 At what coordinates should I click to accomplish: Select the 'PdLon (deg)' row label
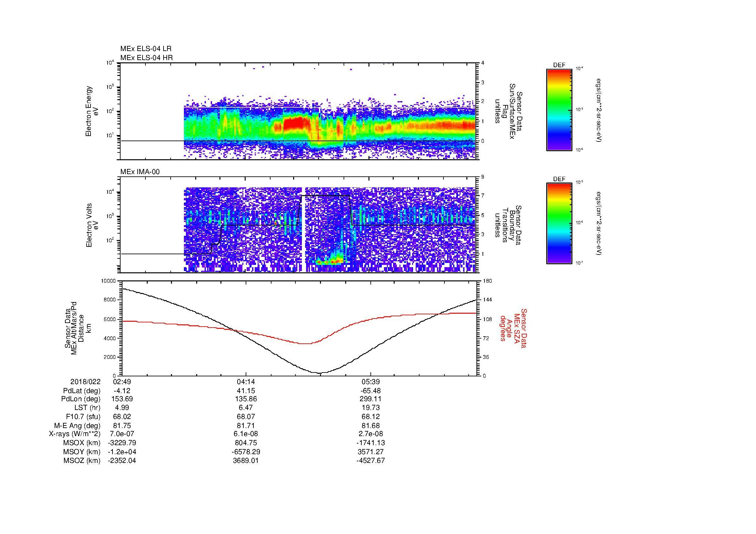pos(81,399)
